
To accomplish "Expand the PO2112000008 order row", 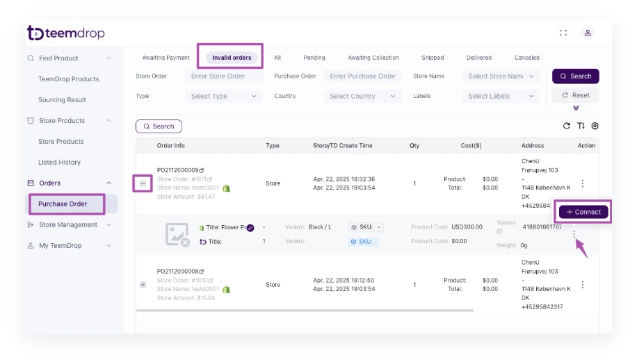I will point(143,285).
